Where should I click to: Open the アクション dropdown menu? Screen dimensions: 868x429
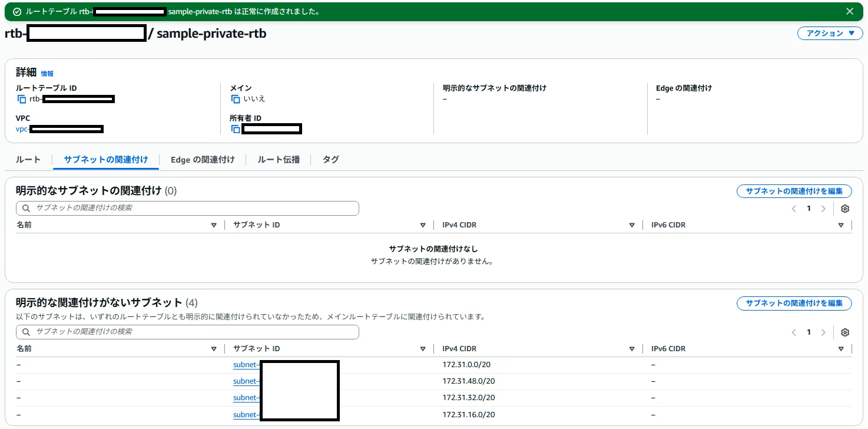click(x=829, y=33)
